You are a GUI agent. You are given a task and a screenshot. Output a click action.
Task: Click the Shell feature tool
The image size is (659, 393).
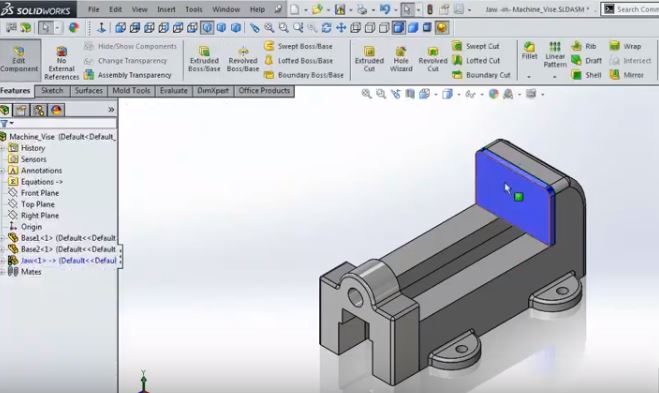pos(586,75)
